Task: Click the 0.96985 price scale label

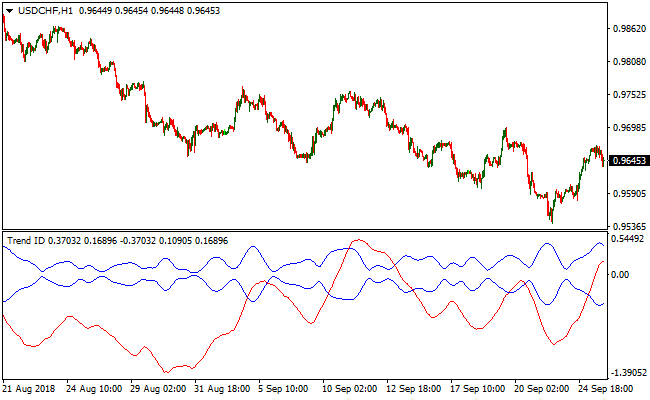Action: tap(629, 128)
